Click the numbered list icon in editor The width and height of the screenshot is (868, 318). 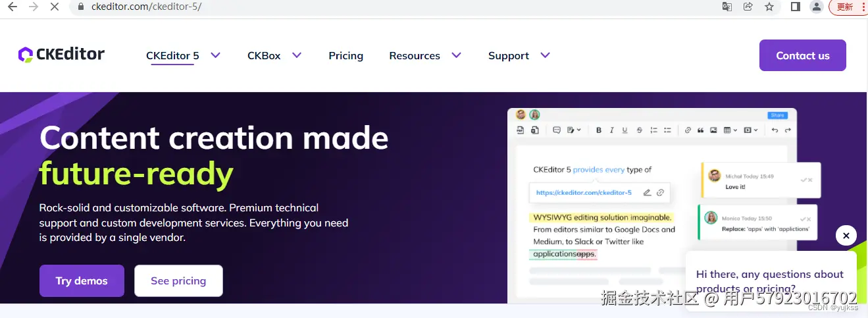(x=653, y=130)
